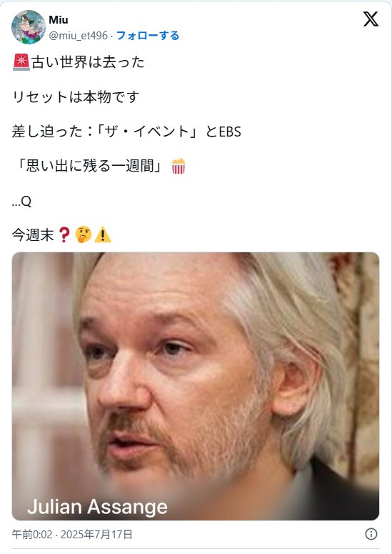Open the display name Miu
This screenshot has width=392, height=554.
pyautogui.click(x=59, y=20)
